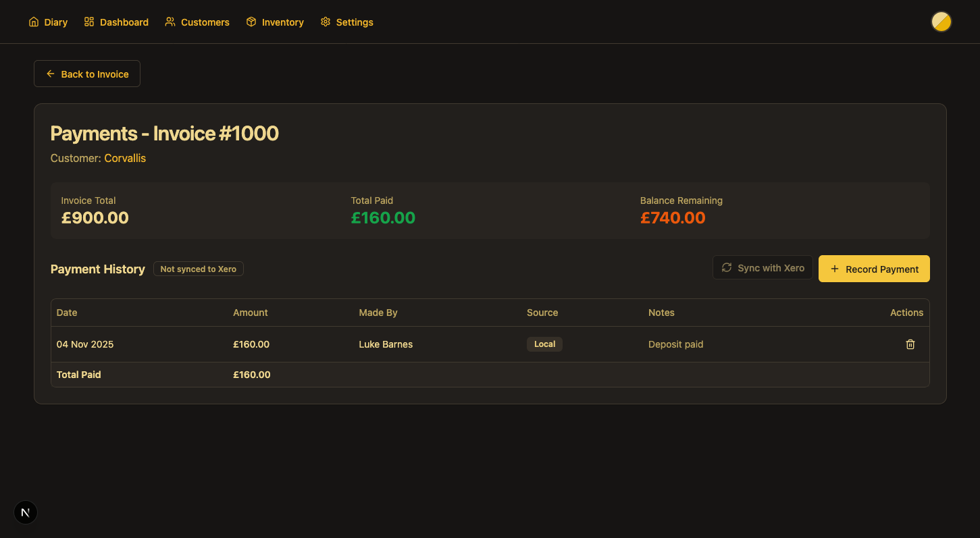Open the user avatar in the top right

(x=941, y=22)
